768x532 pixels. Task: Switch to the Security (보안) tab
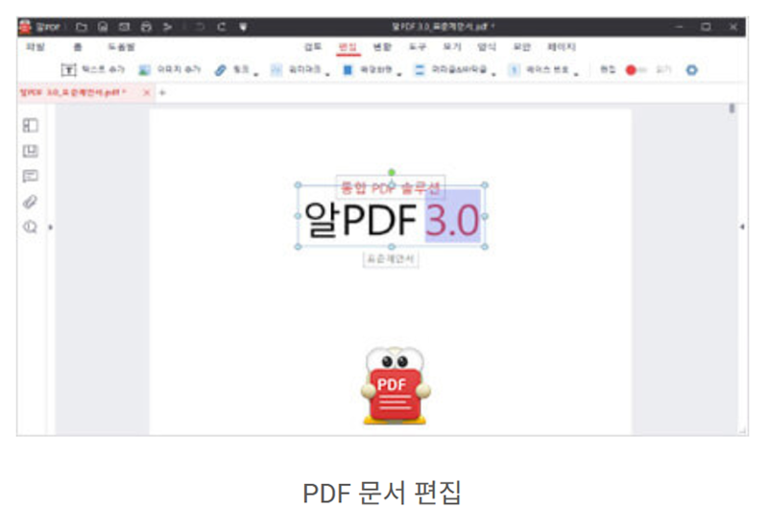(521, 47)
